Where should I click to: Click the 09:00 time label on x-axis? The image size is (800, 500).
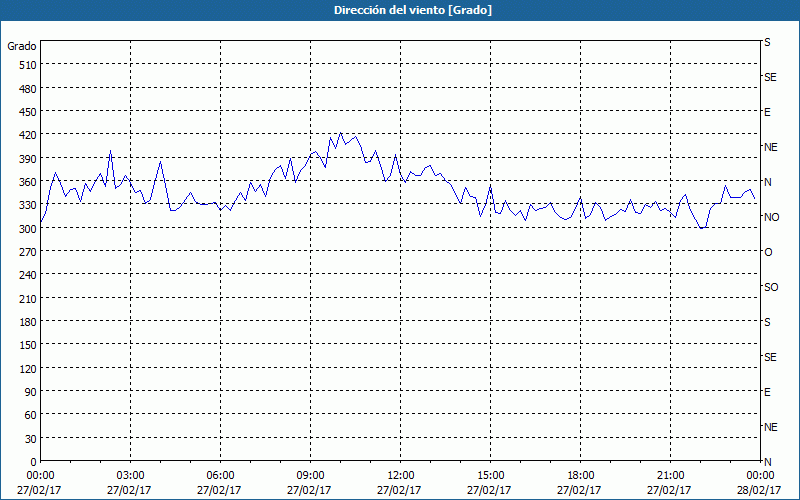pos(310,476)
